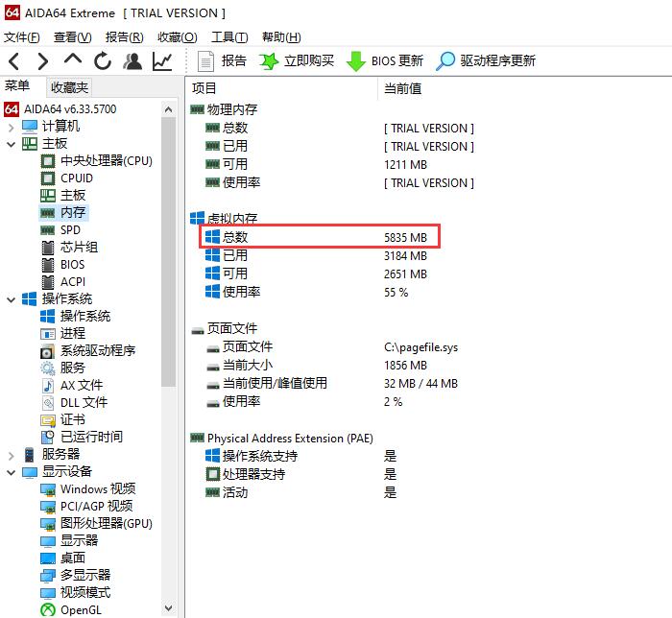
Task: Click tree scrollbar down arrow
Action: pos(168,608)
